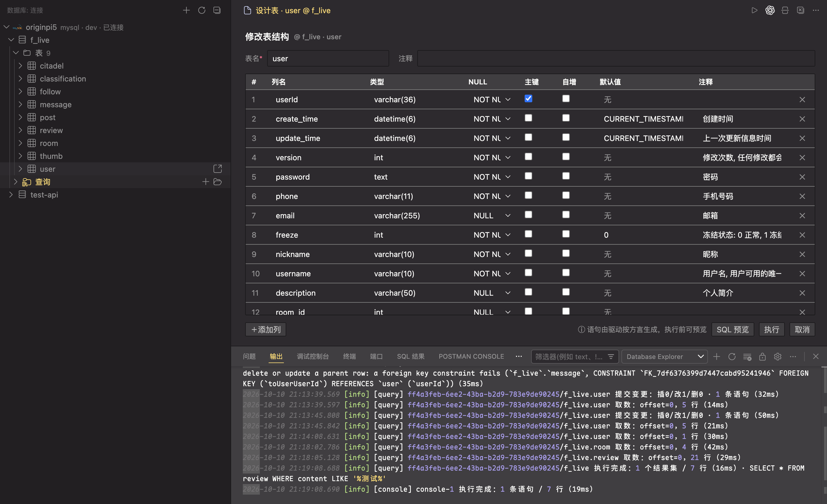Image resolution: width=827 pixels, height=504 pixels.
Task: Clear output panel icon
Action: click(x=747, y=356)
